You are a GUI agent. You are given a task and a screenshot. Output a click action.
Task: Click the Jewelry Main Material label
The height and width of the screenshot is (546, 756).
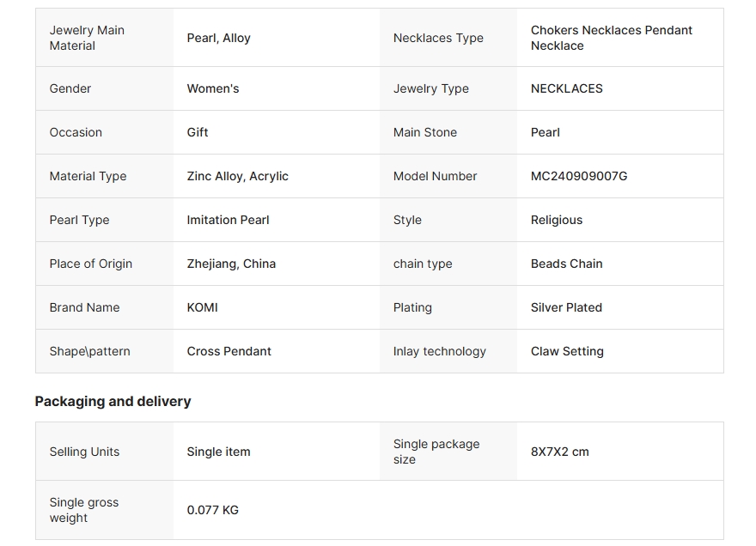point(87,38)
